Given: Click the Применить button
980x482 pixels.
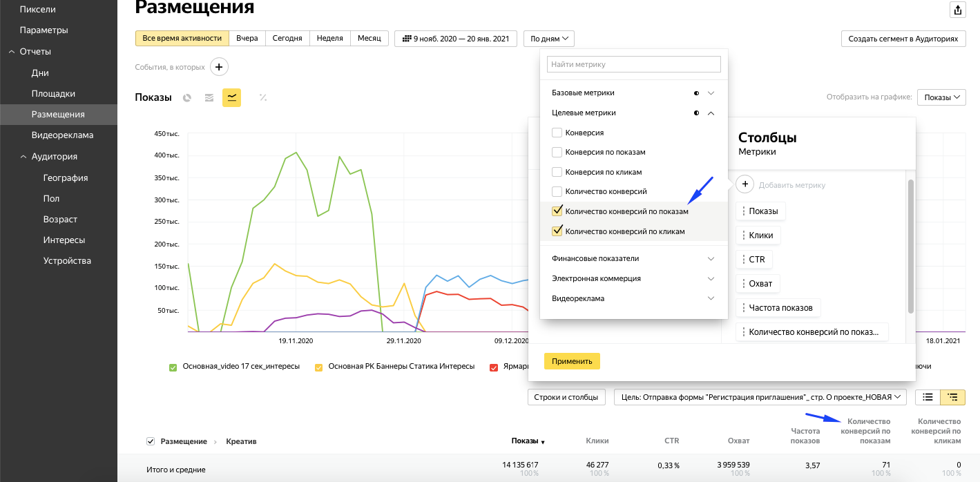Looking at the screenshot, I should (572, 361).
